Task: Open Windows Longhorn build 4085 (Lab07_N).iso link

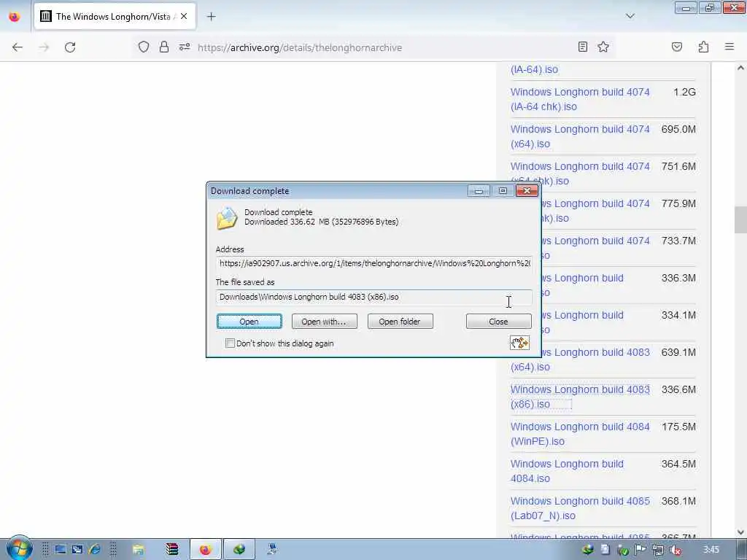Action: pyautogui.click(x=580, y=508)
